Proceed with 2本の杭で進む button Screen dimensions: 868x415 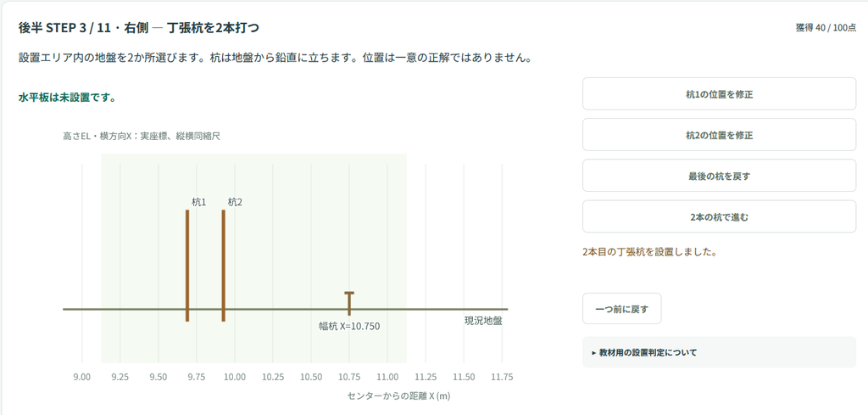click(719, 217)
